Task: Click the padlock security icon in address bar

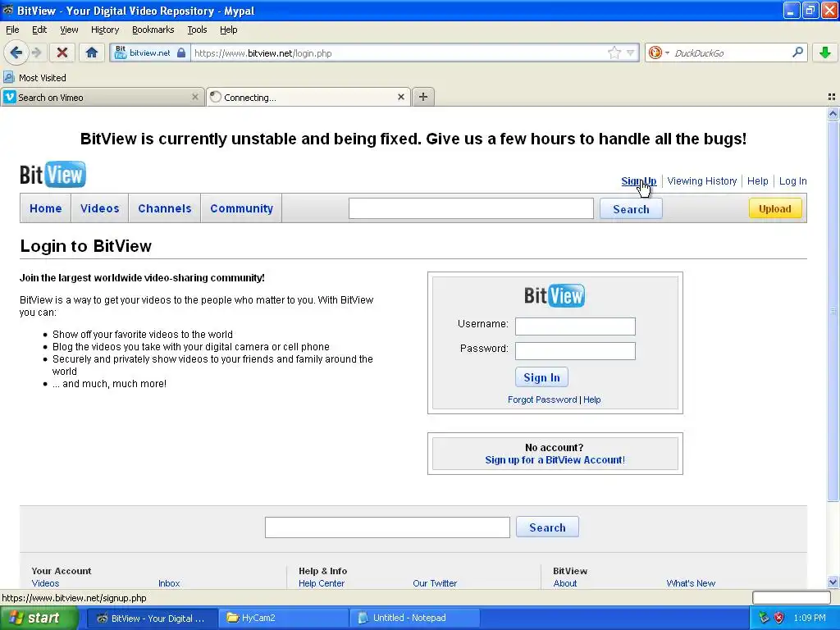Action: click(x=181, y=52)
